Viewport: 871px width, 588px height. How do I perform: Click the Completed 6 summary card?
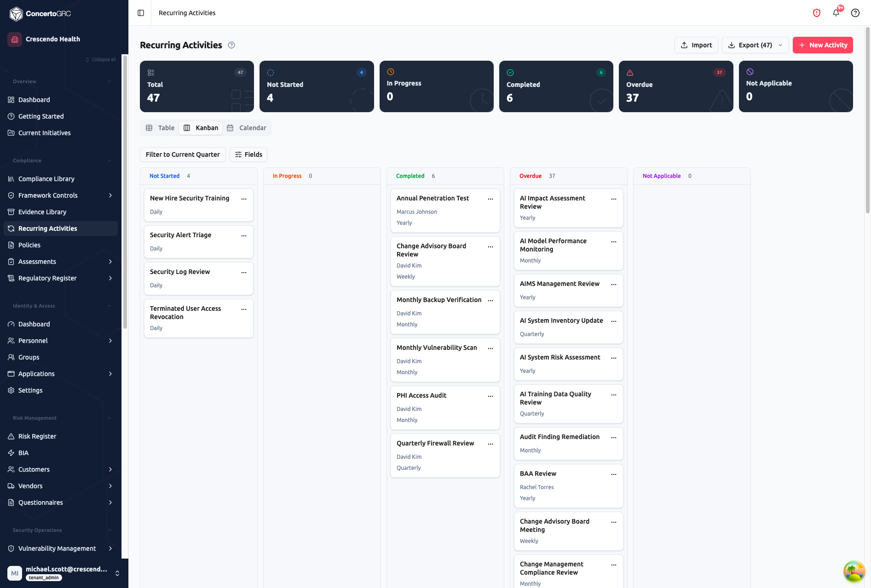[x=556, y=86]
